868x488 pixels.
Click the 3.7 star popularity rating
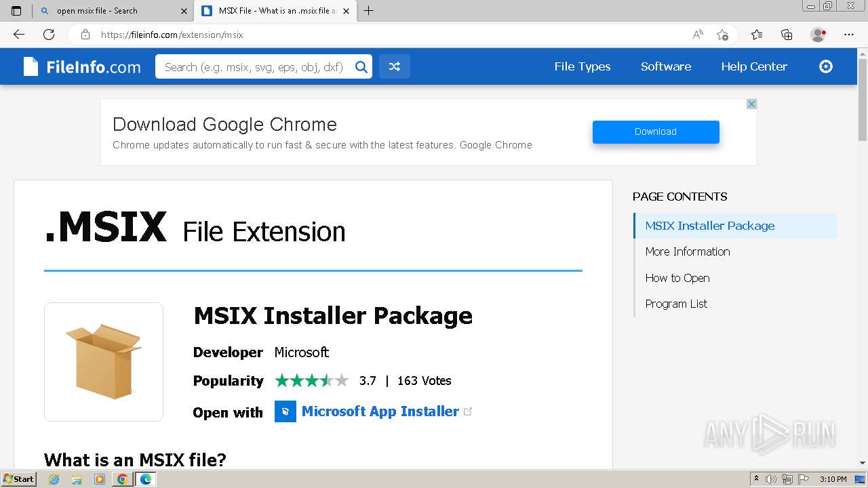click(x=312, y=380)
